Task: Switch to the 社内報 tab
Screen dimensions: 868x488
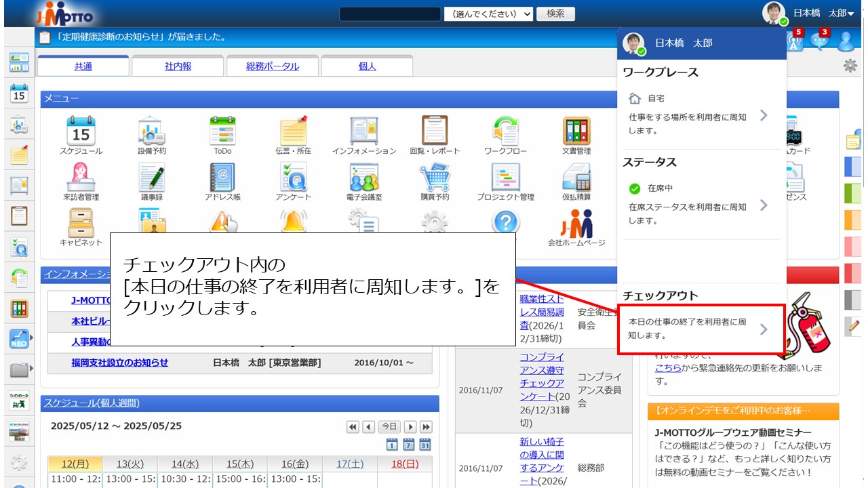Action: tap(178, 66)
